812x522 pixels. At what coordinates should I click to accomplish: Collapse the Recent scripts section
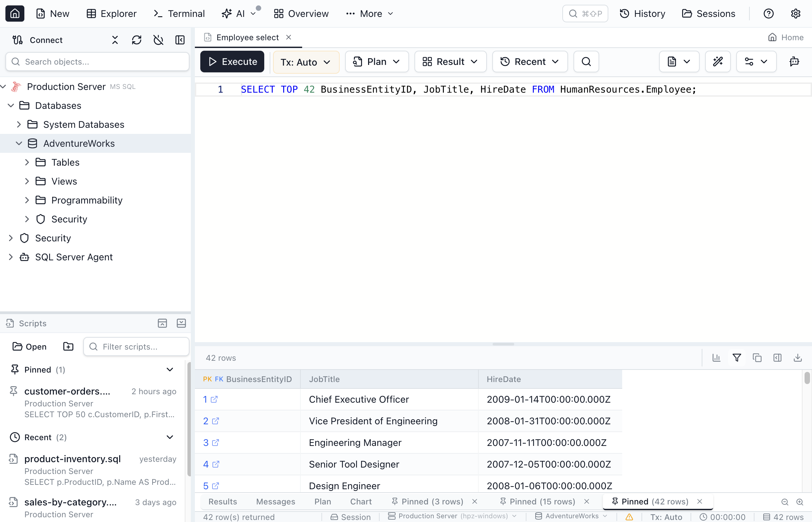point(170,437)
